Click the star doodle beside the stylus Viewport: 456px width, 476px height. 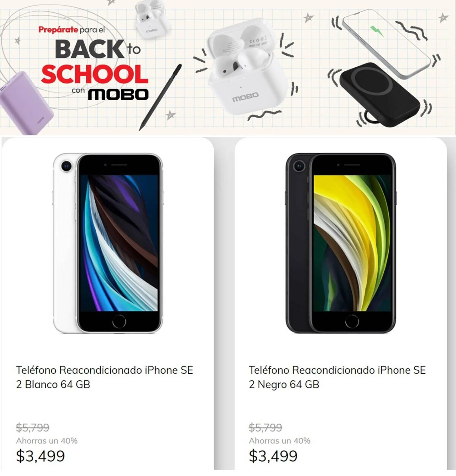coord(171,115)
